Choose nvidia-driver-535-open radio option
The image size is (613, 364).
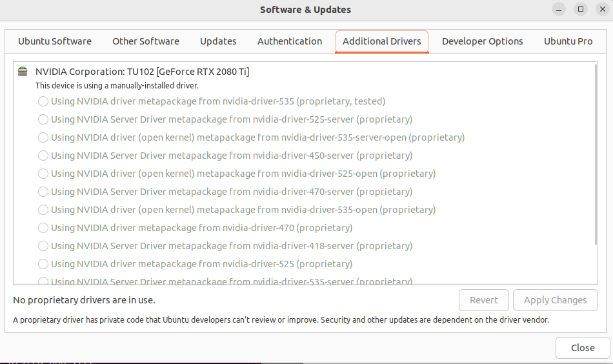pyautogui.click(x=43, y=210)
